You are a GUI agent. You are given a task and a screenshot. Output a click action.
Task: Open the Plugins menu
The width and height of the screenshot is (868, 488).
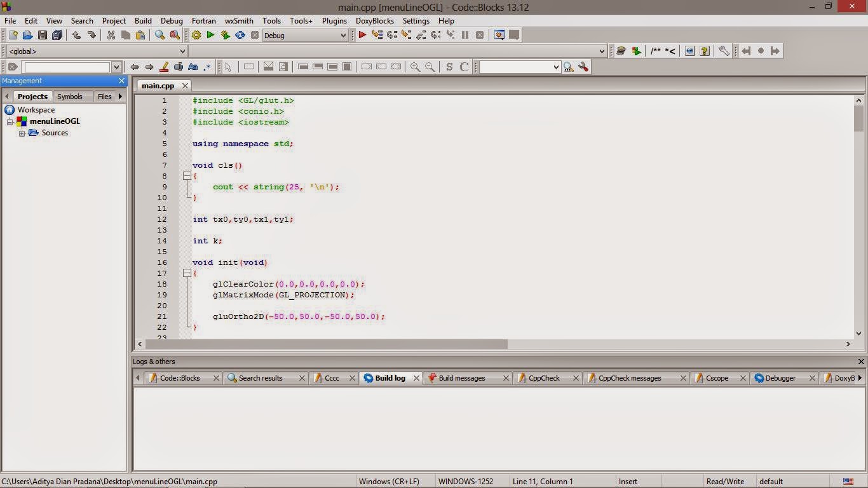coord(334,20)
